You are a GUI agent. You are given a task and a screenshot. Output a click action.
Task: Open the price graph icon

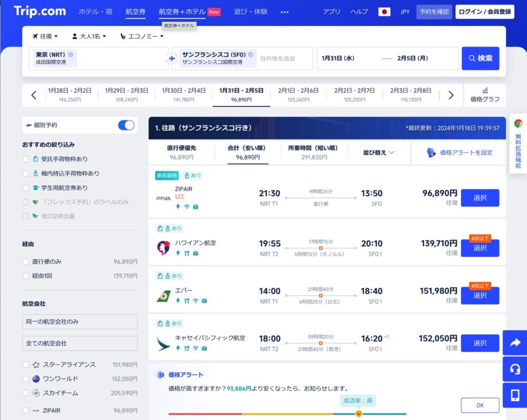pyautogui.click(x=485, y=95)
